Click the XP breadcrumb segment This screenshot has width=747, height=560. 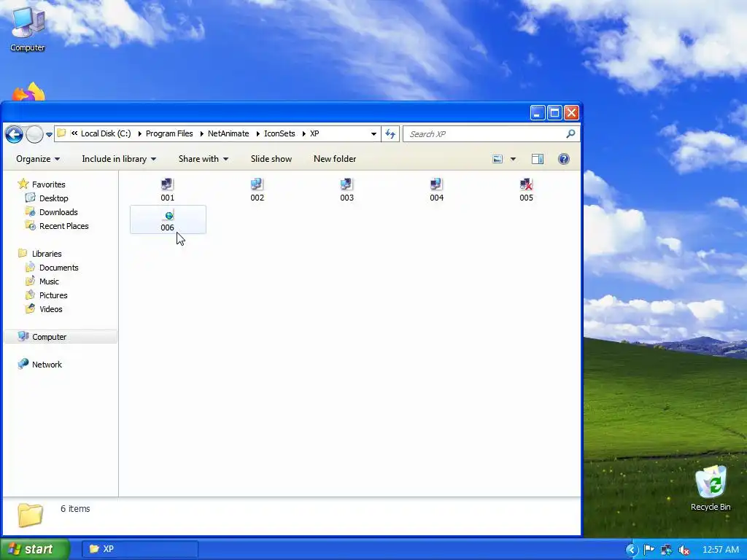point(314,134)
